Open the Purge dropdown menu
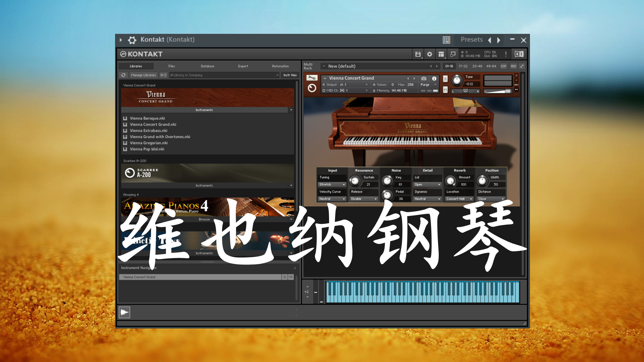 pyautogui.click(x=429, y=85)
